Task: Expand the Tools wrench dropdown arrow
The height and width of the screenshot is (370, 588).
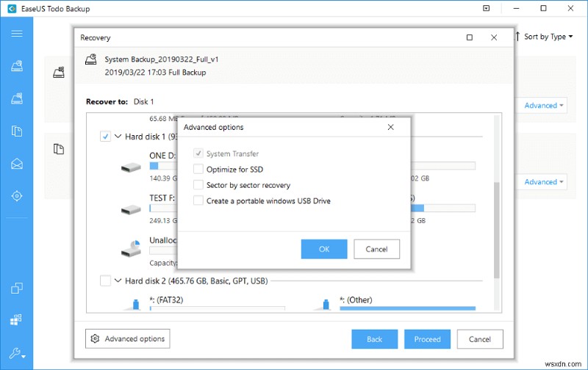Action: pyautogui.click(x=24, y=357)
